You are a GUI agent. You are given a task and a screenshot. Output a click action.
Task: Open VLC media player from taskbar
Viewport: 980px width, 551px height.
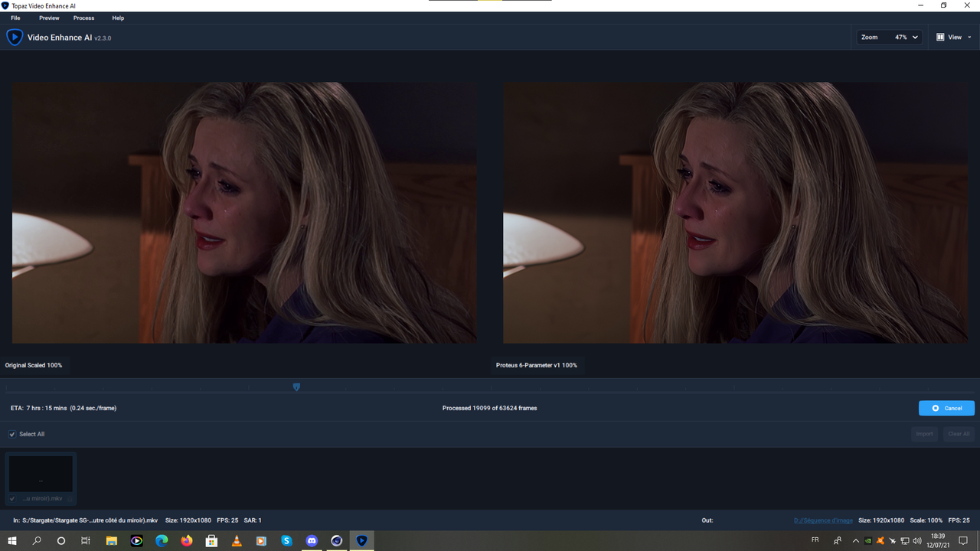(237, 541)
